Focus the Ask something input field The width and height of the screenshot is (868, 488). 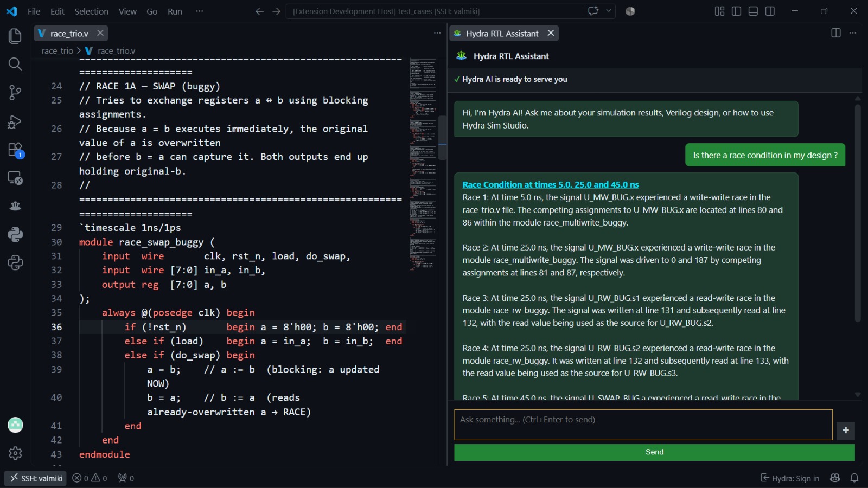click(643, 425)
